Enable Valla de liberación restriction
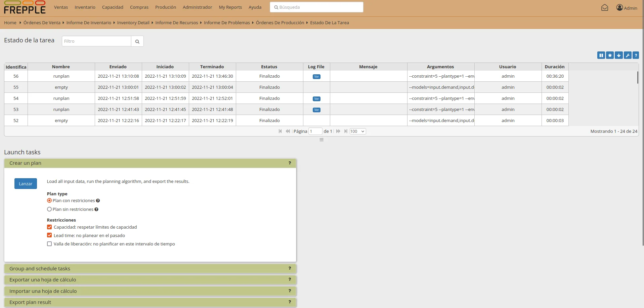644x308 pixels. click(49, 244)
